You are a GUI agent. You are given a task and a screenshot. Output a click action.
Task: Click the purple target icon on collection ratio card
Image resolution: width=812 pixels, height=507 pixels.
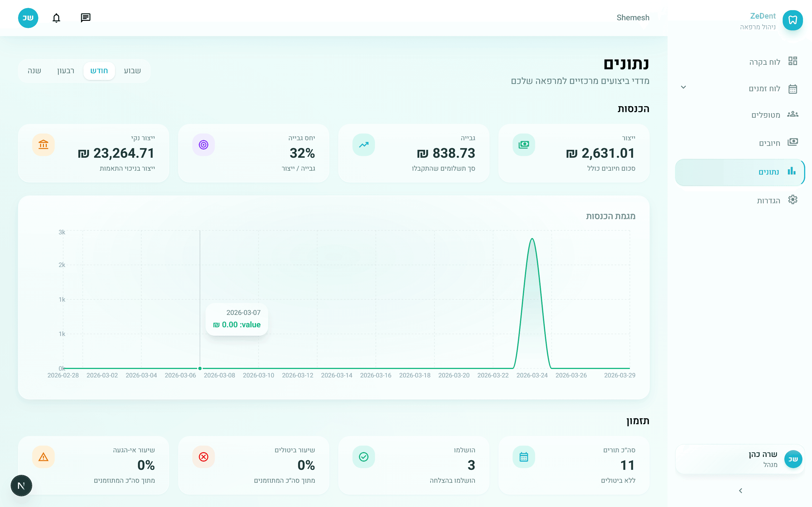[x=203, y=145]
